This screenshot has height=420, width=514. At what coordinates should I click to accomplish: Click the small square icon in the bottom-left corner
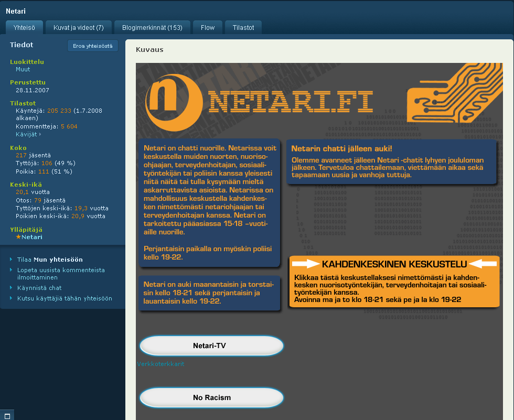tap(7, 416)
